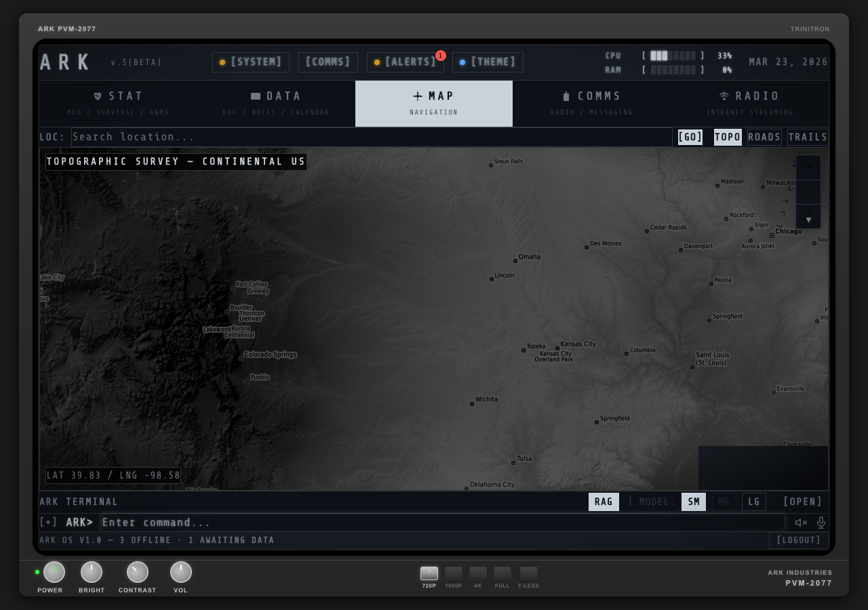The width and height of the screenshot is (868, 610).
Task: Select the heart icon on the STAT tab
Action: point(98,96)
